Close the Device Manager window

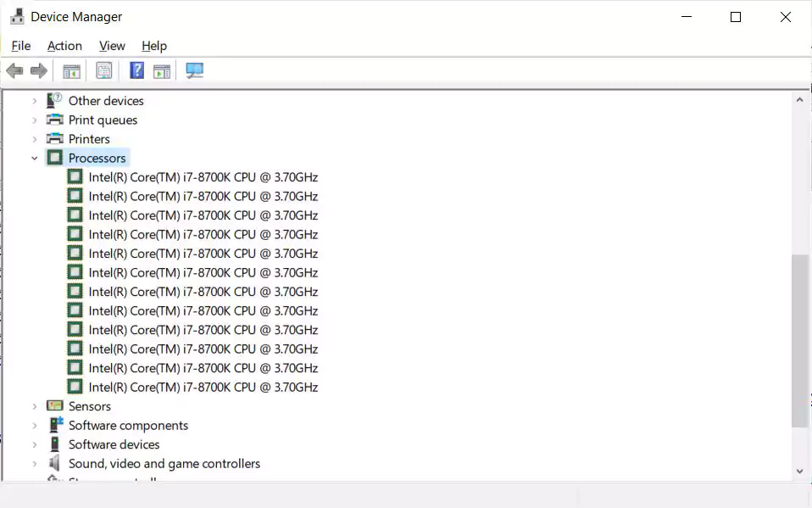(785, 17)
